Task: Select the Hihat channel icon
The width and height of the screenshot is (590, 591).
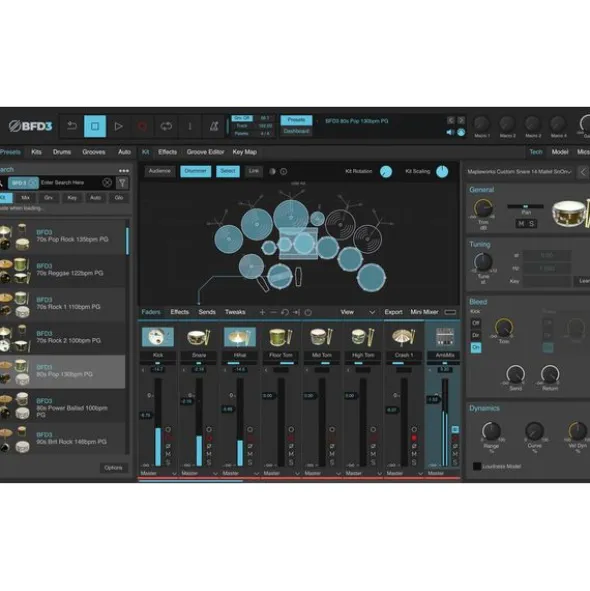Action: (240, 337)
